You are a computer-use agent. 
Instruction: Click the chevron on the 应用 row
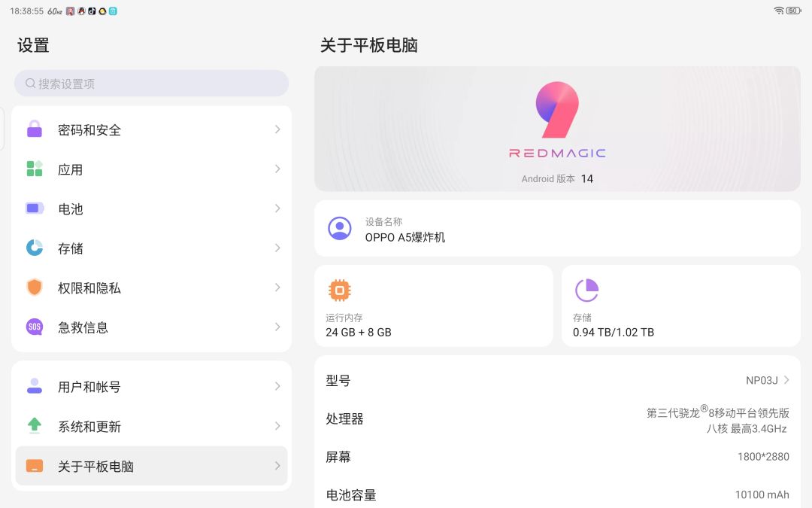(x=277, y=169)
